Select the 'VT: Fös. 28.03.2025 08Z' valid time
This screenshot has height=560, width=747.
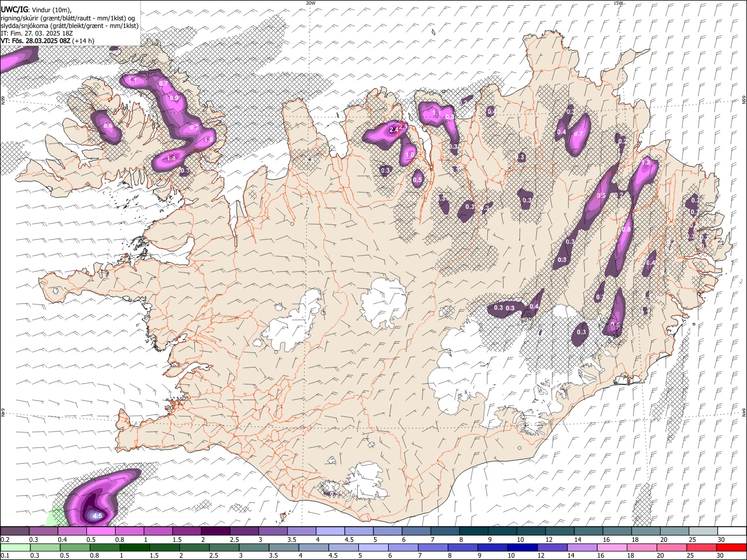[36, 41]
